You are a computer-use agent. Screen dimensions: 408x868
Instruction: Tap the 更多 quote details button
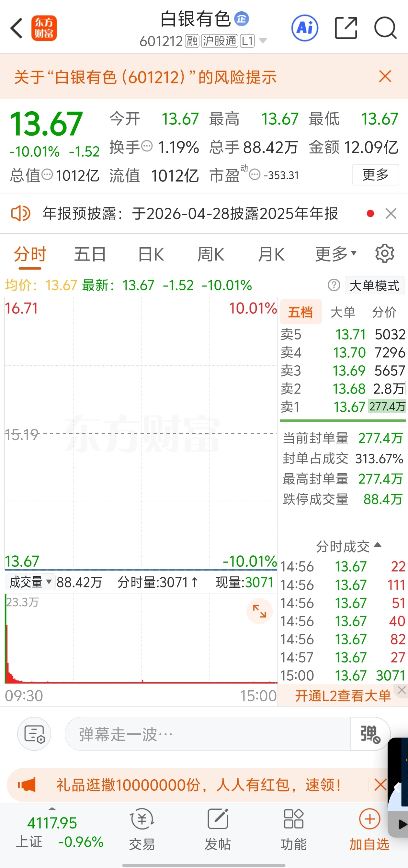point(375,174)
